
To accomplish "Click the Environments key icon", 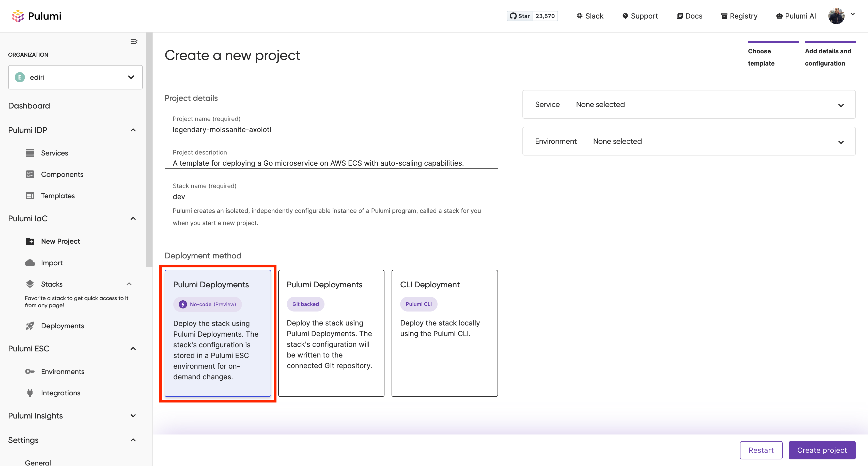I will [30, 372].
